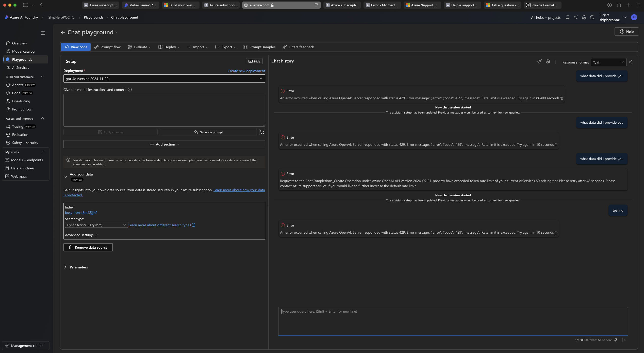Screen dimensions: 644x353
Task: Open Deploy menu
Action: [x=169, y=47]
